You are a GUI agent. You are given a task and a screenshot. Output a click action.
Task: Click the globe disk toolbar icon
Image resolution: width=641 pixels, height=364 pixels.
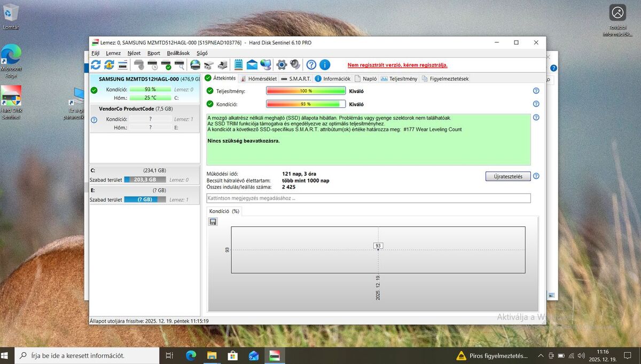(196, 65)
